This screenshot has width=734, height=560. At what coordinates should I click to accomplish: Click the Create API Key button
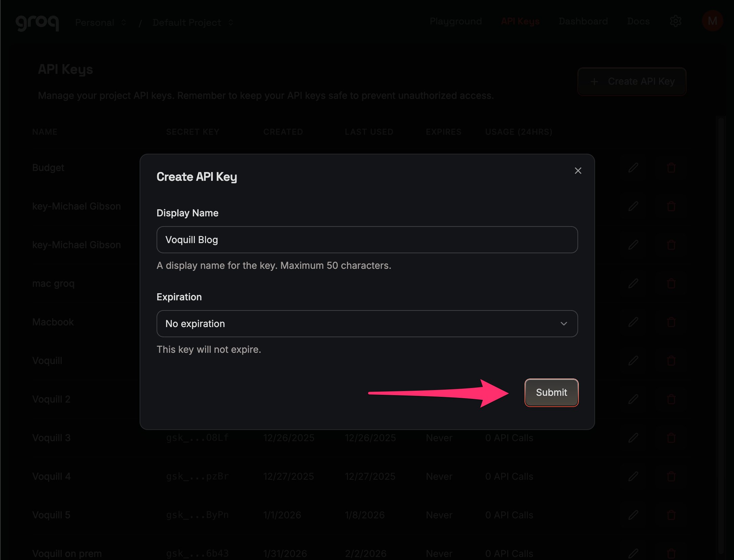(632, 81)
